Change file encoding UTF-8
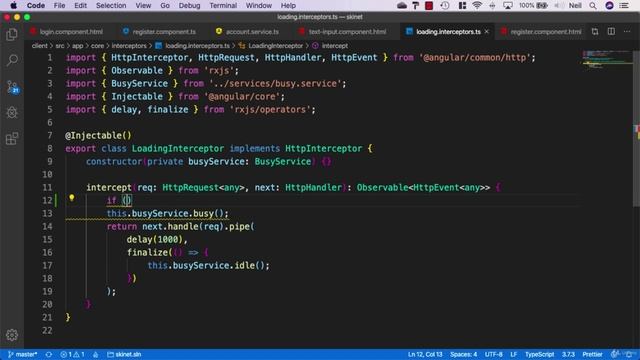This screenshot has height=360, width=640. point(493,354)
